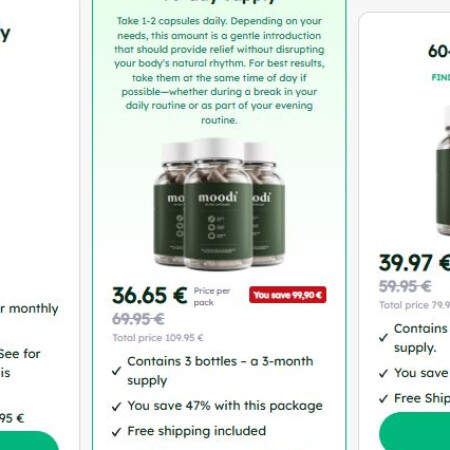Click the green button in the right card
The height and width of the screenshot is (450, 450).
click(415, 431)
